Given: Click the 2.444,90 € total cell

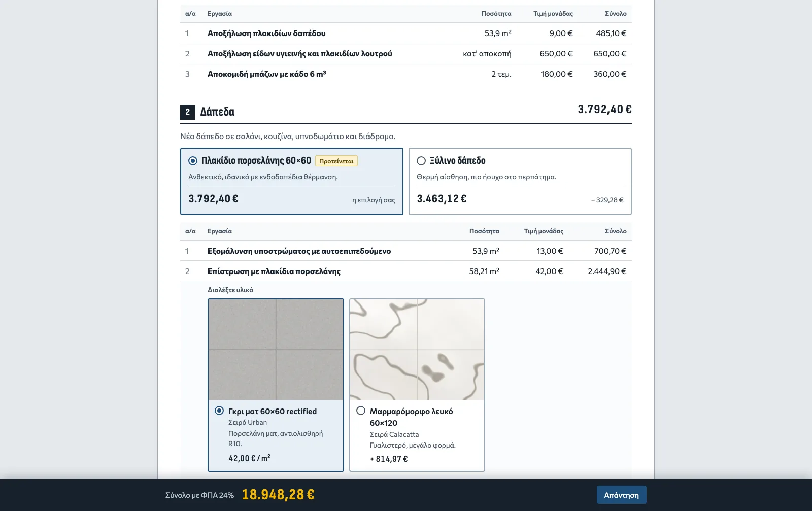Looking at the screenshot, I should click(x=607, y=271).
